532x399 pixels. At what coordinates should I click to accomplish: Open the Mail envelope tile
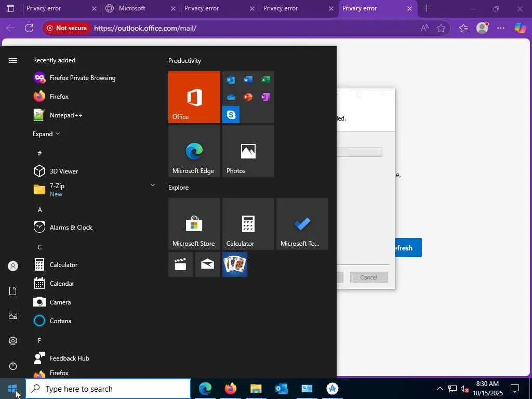click(208, 264)
